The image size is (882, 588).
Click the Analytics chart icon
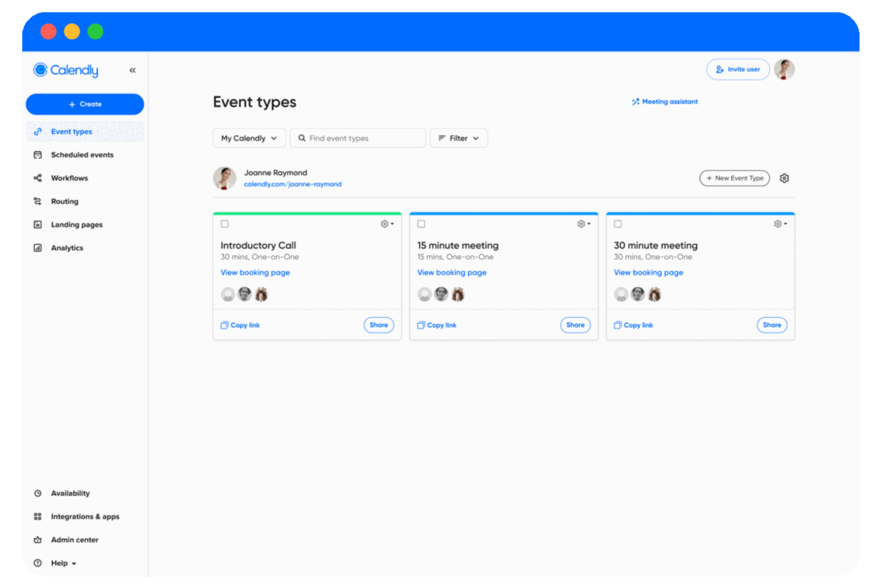click(38, 248)
